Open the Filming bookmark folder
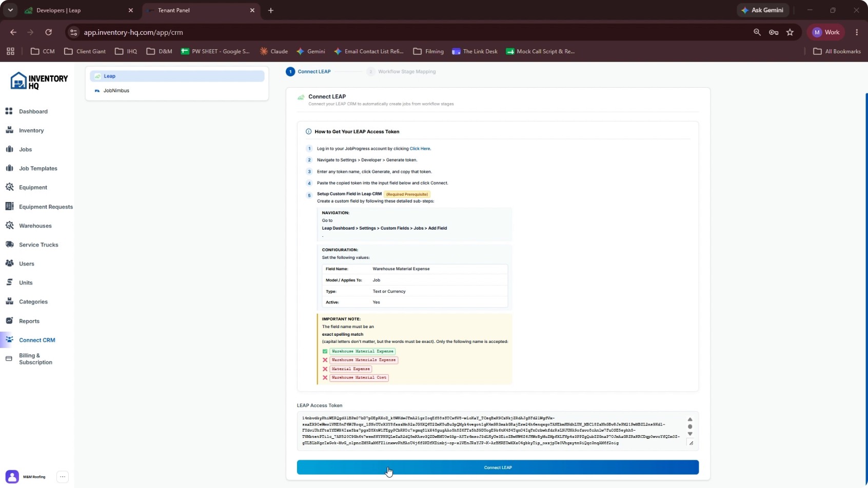The width and height of the screenshot is (868, 488). [x=428, y=51]
